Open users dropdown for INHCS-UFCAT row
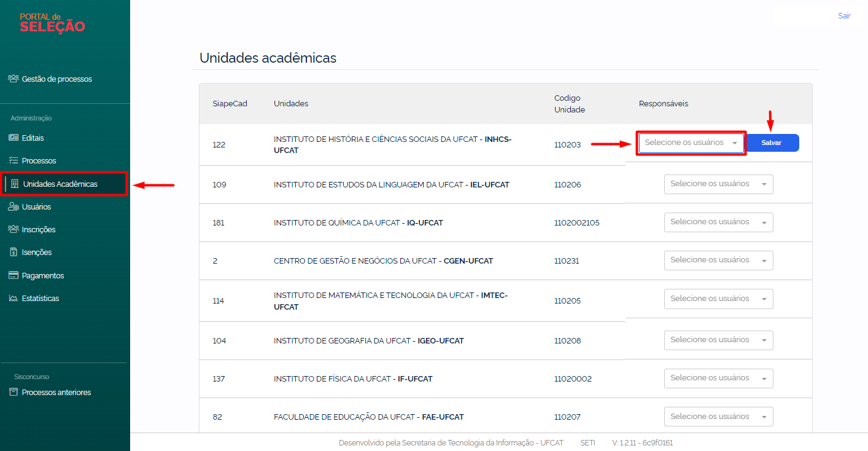868x451 pixels. pos(691,143)
